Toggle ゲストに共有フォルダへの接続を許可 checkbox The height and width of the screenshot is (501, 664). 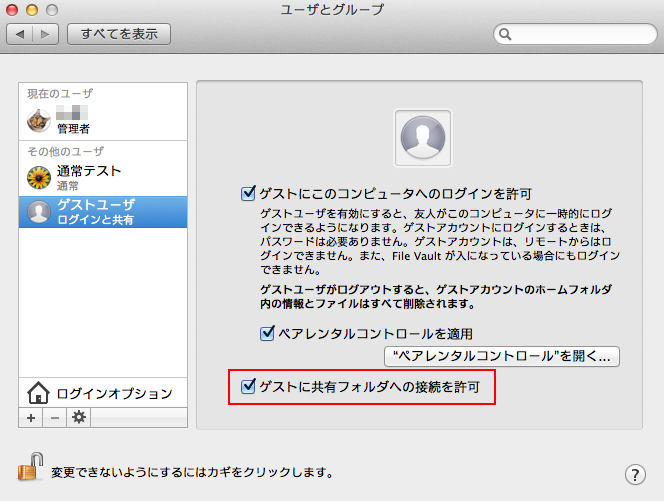pyautogui.click(x=248, y=386)
